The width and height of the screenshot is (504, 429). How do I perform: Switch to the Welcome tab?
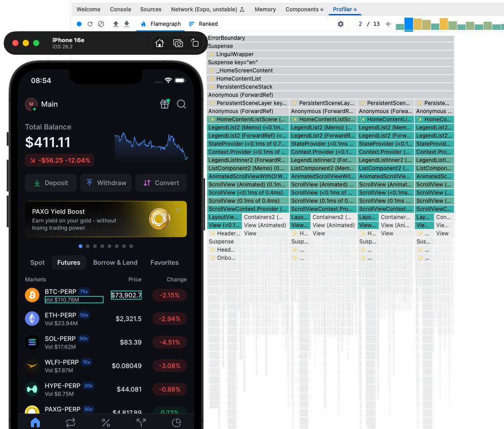[x=88, y=10]
